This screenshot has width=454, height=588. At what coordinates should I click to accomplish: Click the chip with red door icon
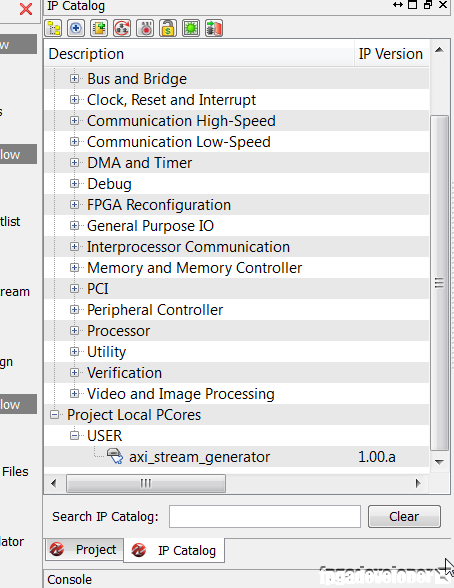214,28
